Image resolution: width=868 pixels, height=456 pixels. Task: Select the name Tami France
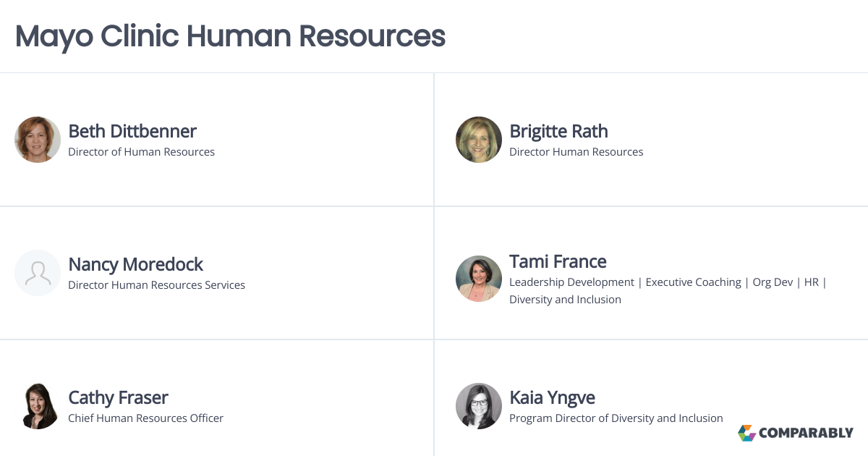point(558,261)
